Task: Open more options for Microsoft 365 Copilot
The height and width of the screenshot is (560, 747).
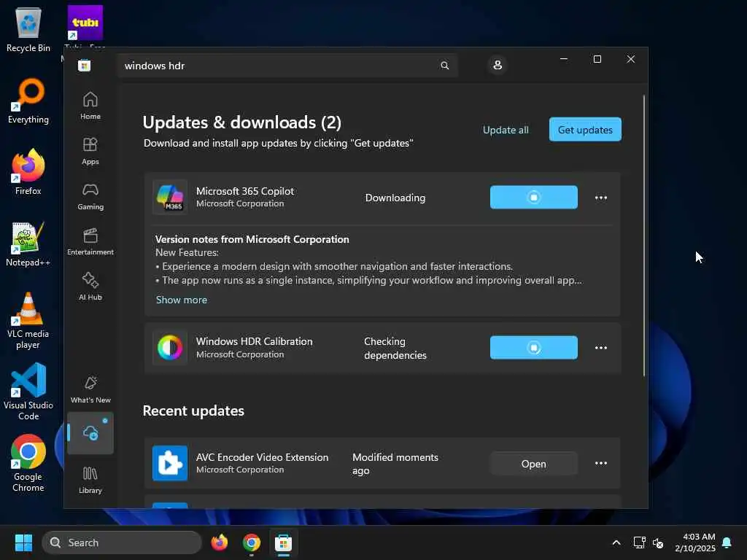Action: (x=601, y=198)
